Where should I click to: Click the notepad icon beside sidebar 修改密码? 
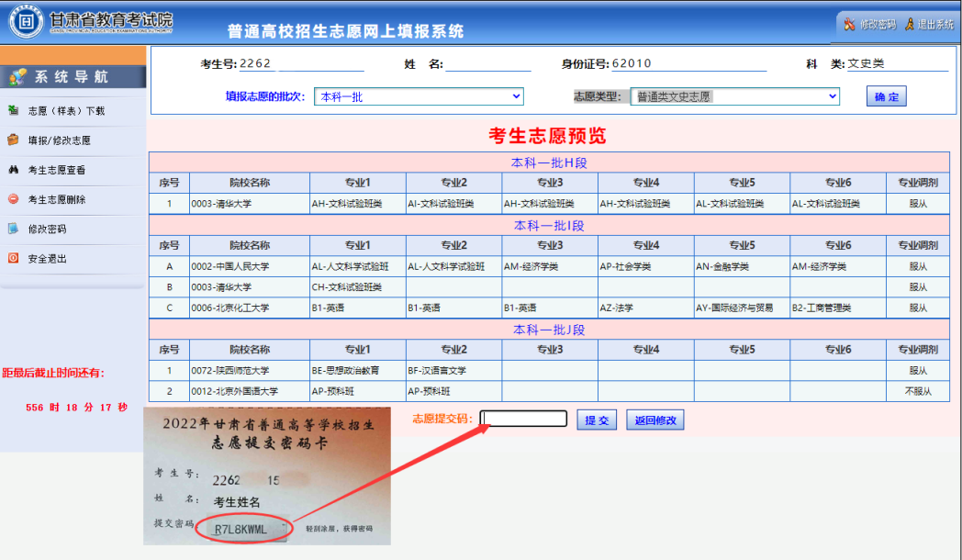click(x=11, y=228)
